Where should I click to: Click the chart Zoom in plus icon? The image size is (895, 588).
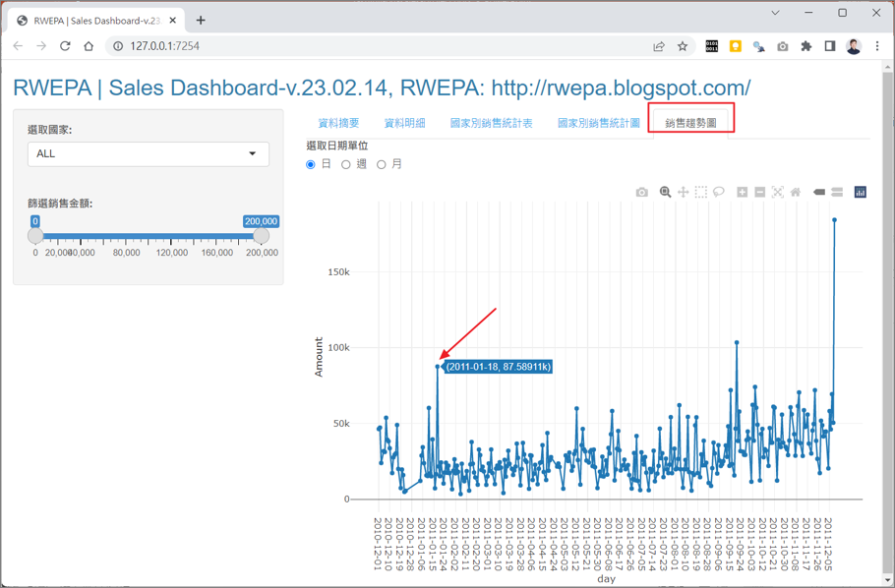(743, 193)
